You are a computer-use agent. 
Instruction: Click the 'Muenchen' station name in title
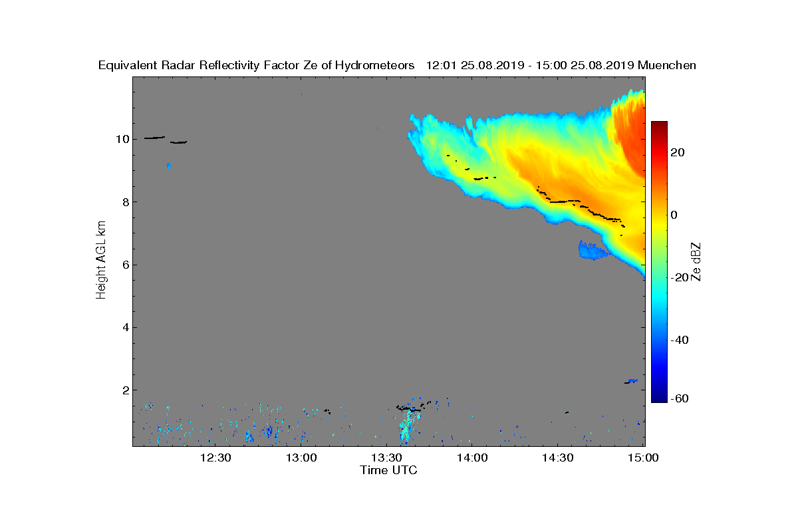[667, 65]
